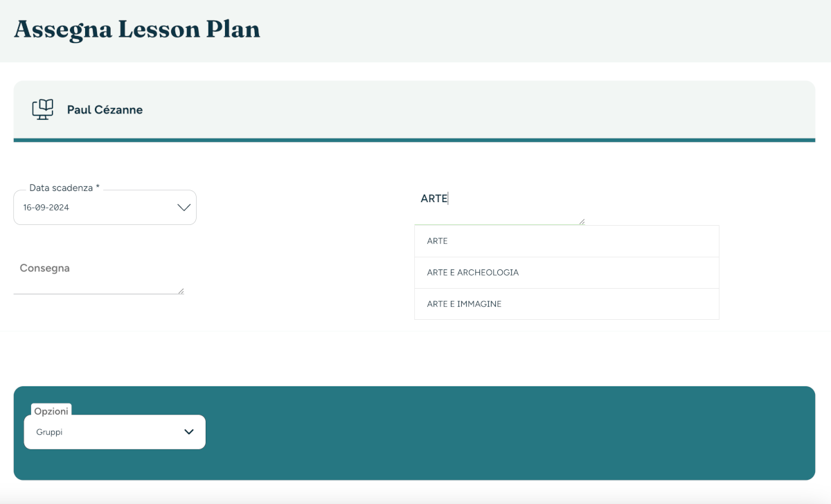Click the resize grip of the ARTE field

pos(582,222)
